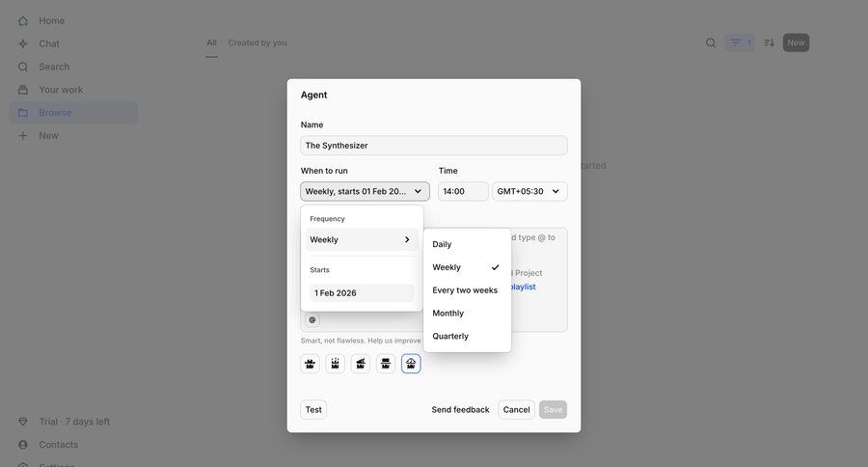Viewport: 868px width, 467px height.
Task: Select Weekly frequency option with checkmark
Action: (x=467, y=267)
